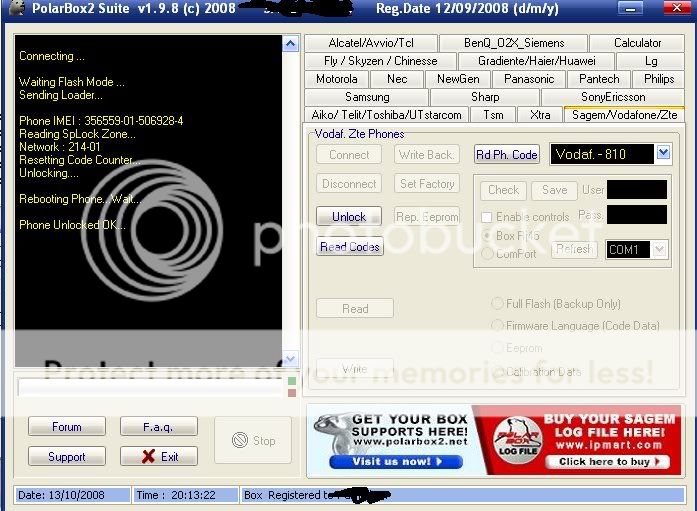Image resolution: width=697 pixels, height=511 pixels.
Task: Switch to the Lg tab
Action: tap(651, 61)
